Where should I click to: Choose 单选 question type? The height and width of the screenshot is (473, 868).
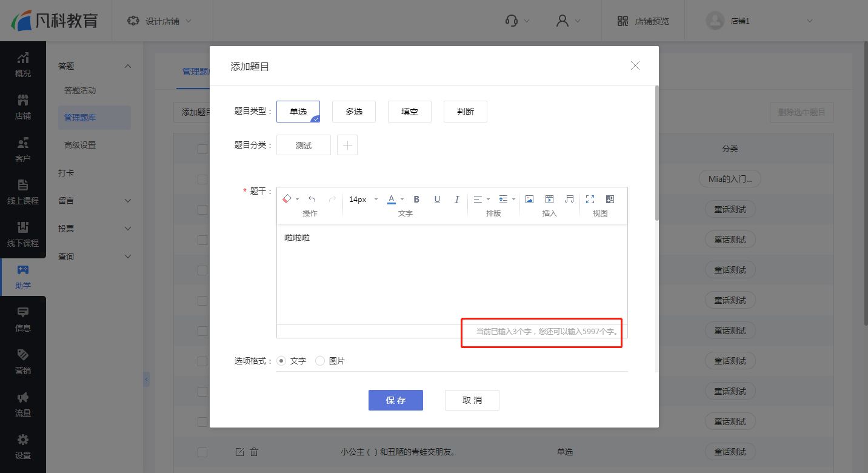pos(298,112)
